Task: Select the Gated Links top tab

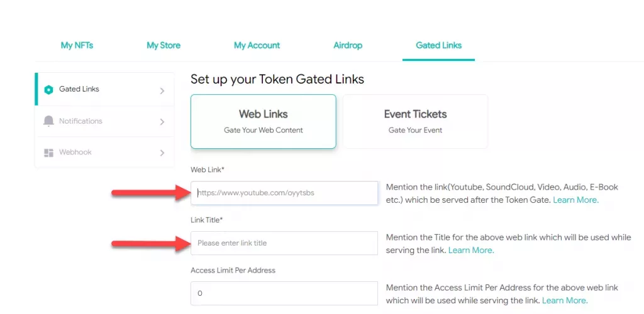Action: 438,45
